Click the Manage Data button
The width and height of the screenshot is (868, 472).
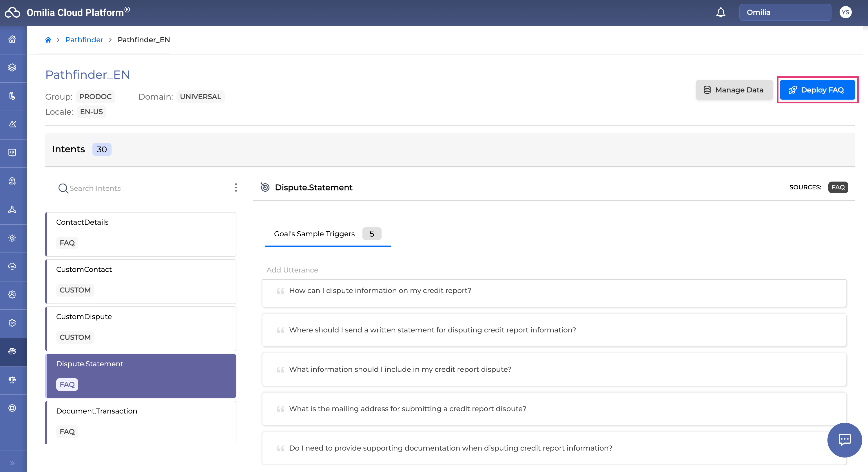[734, 90]
